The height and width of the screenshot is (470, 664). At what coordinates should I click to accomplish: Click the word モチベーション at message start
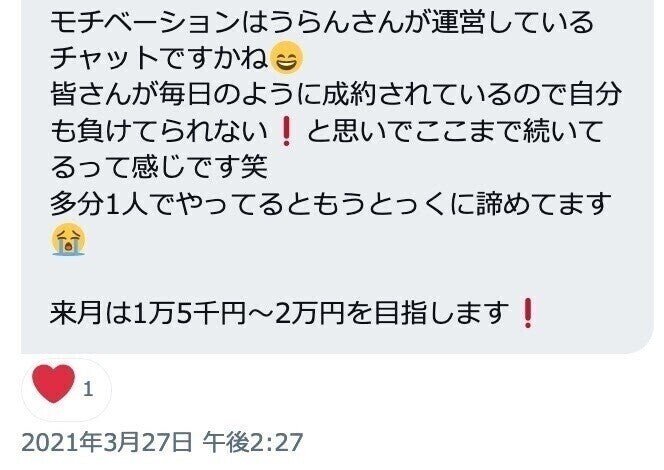coord(145,22)
